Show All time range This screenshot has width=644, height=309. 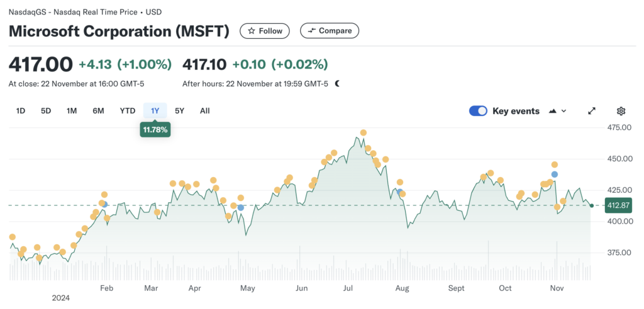pyautogui.click(x=204, y=111)
